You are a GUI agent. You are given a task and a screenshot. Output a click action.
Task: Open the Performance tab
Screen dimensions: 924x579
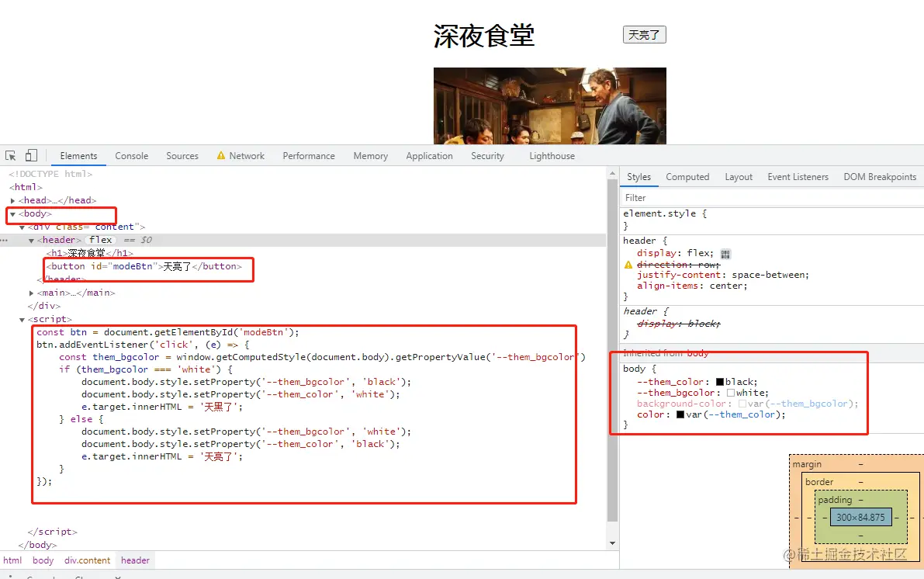click(309, 156)
